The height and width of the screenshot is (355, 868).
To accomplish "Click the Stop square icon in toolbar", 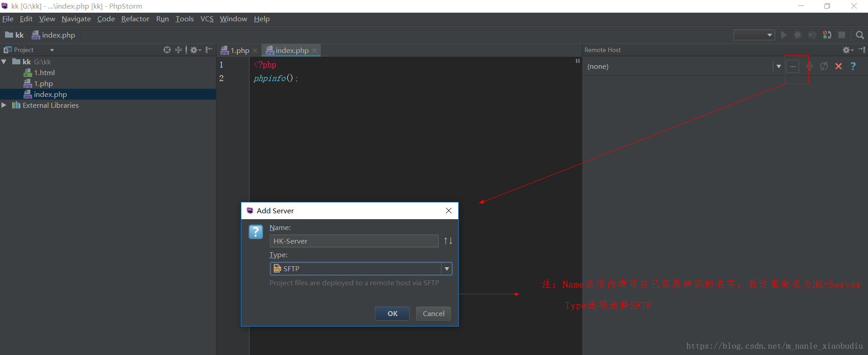I will [x=842, y=35].
